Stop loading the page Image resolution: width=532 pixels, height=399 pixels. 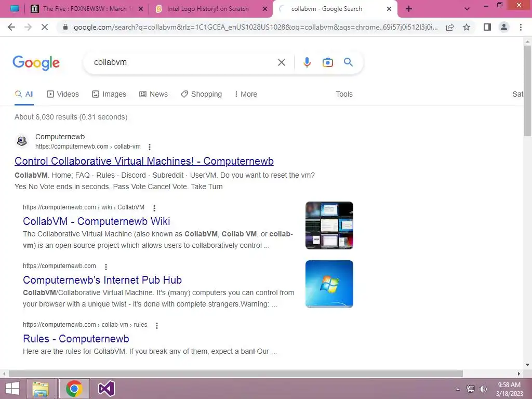pyautogui.click(x=45, y=27)
